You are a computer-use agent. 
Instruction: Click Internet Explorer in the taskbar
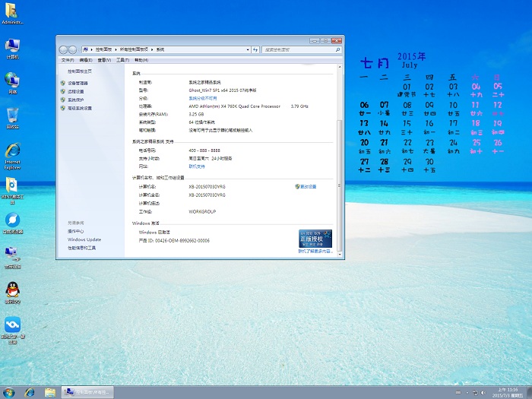point(30,392)
